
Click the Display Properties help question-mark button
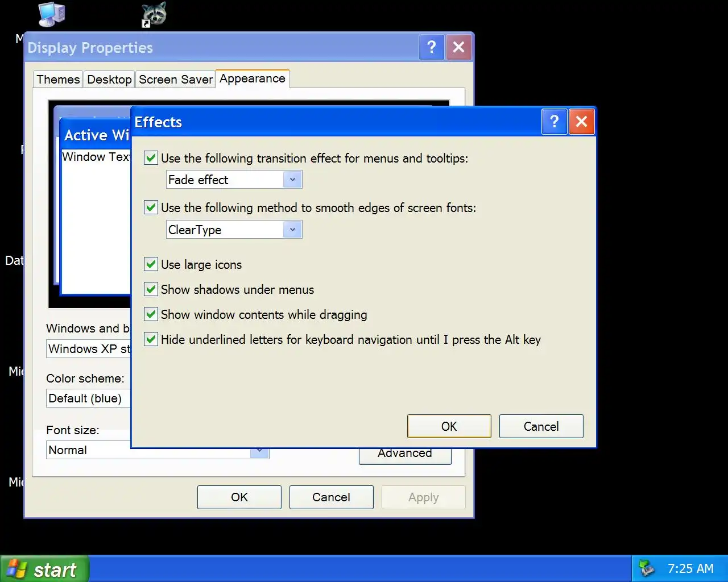pos(432,47)
